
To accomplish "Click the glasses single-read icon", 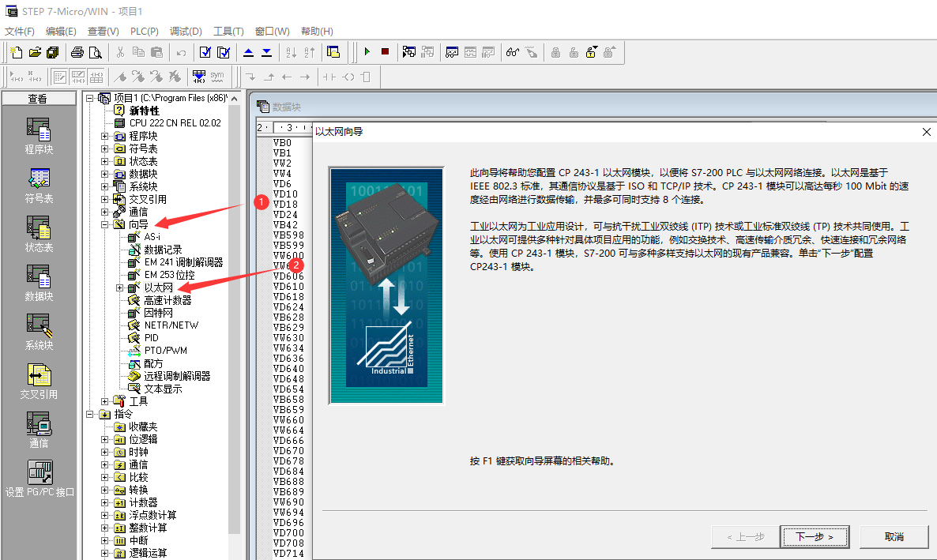I will [x=513, y=53].
